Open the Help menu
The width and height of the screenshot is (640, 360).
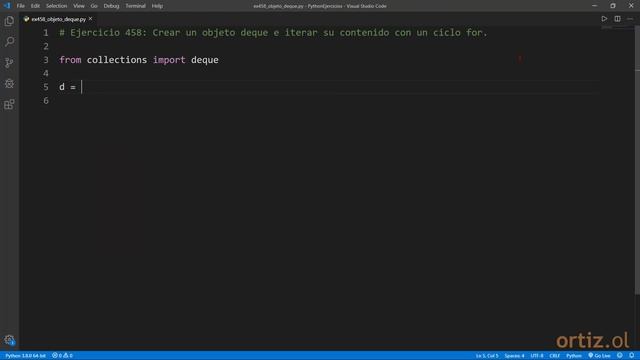click(157, 6)
